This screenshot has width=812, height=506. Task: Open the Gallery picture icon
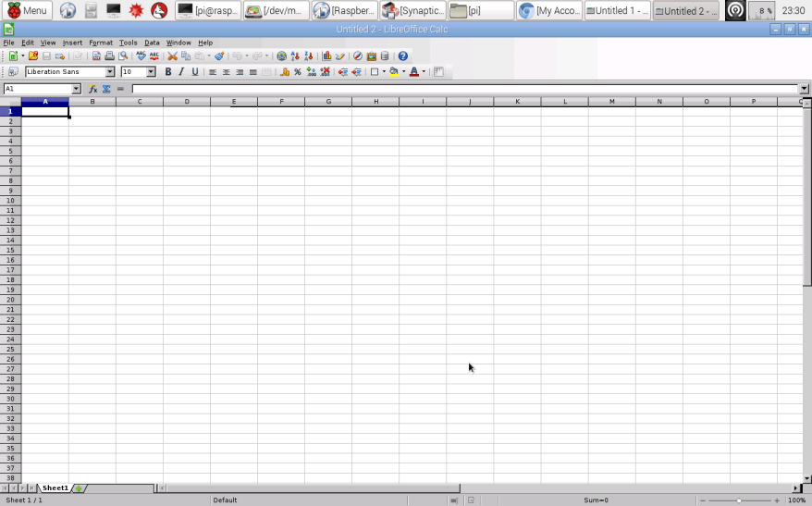(x=371, y=56)
